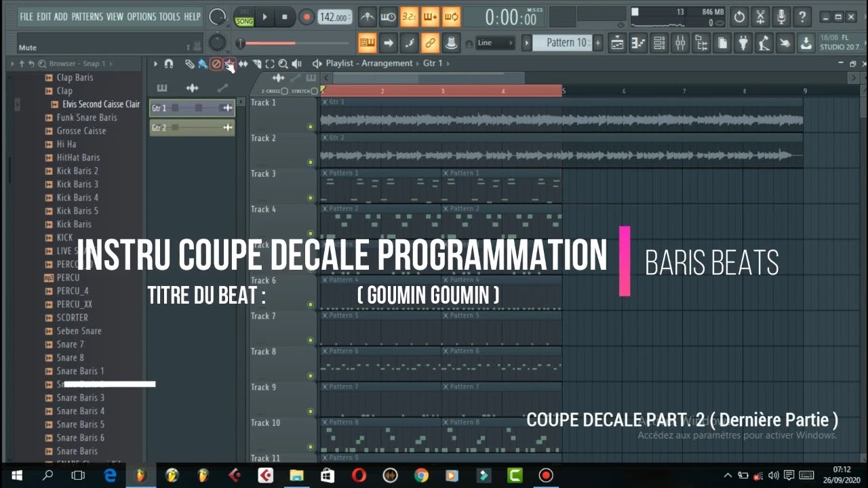Switch the PAT/SONG mode toggle
868x488 pixels.
click(244, 17)
